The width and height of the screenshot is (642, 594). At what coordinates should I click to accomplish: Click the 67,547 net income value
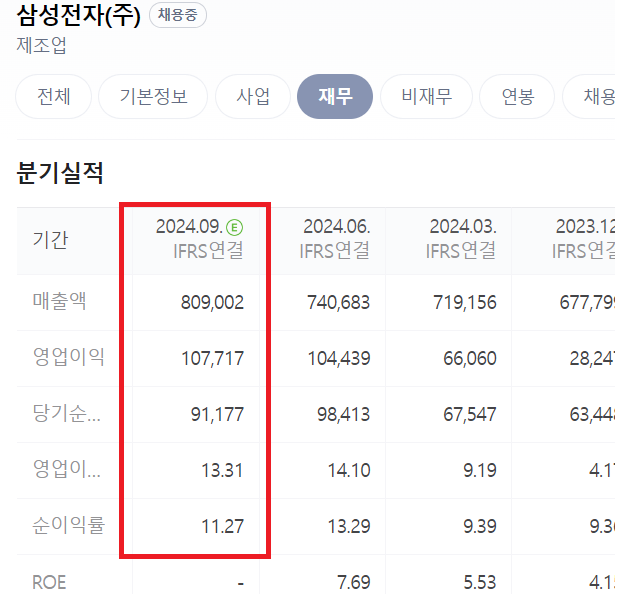click(x=470, y=415)
